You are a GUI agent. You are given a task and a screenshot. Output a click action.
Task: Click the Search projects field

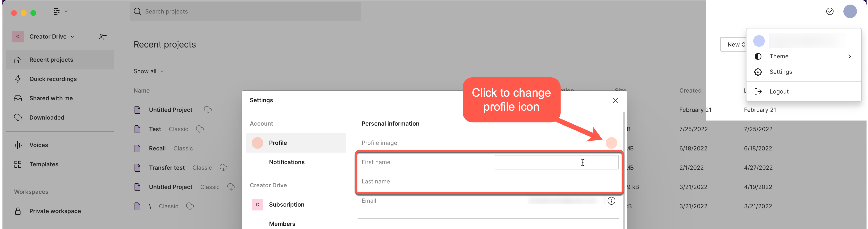(x=245, y=12)
